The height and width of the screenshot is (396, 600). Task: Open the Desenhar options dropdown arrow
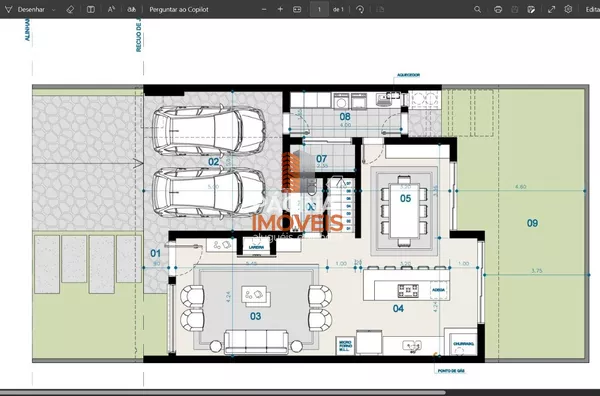(54, 10)
